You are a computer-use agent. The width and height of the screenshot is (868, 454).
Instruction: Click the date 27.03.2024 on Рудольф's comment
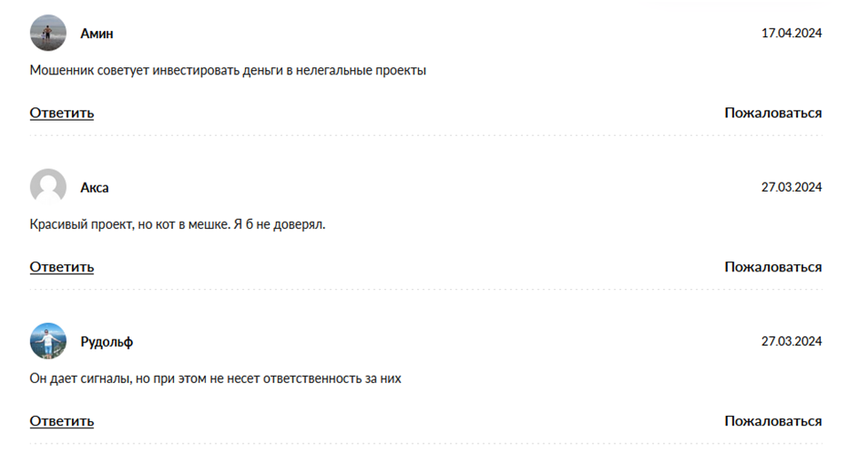pos(792,341)
